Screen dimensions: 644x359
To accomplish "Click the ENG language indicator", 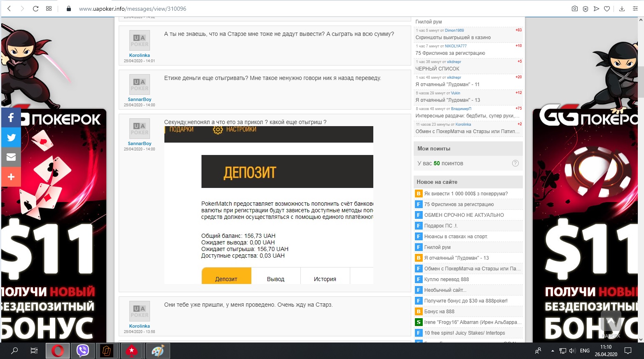I will coord(585,351).
